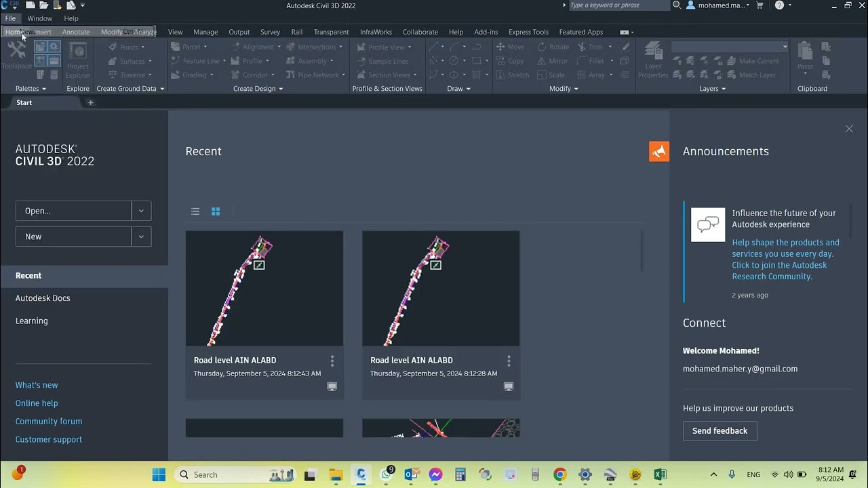
Task: Click the keyword search input field
Action: coord(618,5)
